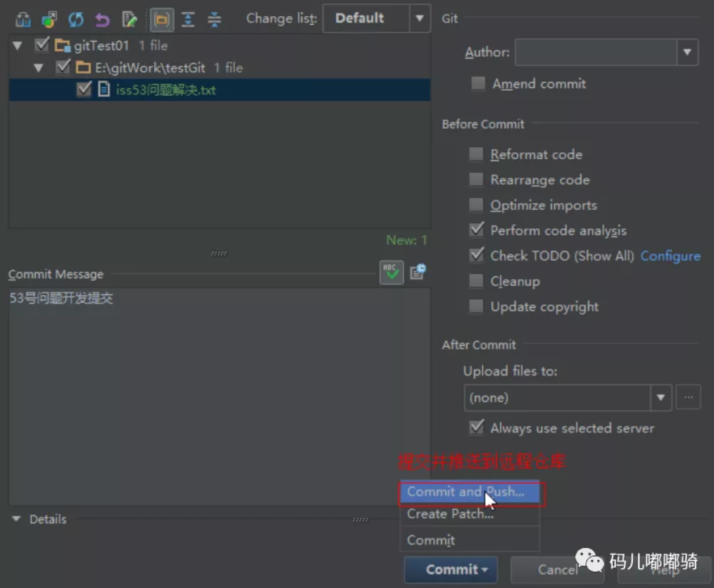The image size is (714, 588).
Task: Choose Commit and Push... menu item
Action: coord(470,492)
